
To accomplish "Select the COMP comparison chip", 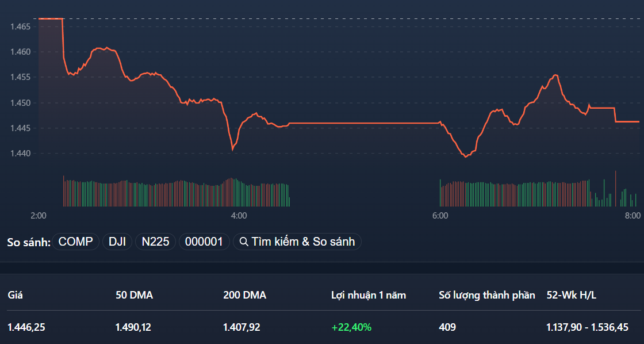I will pos(75,242).
